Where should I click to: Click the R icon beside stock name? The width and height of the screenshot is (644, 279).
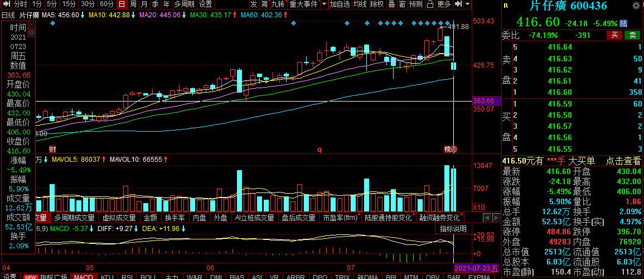click(x=506, y=6)
